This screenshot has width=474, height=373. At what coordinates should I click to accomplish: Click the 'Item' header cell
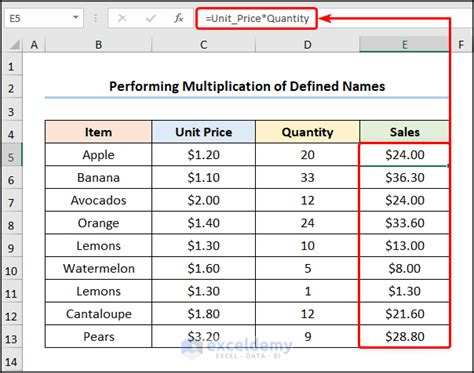point(98,132)
